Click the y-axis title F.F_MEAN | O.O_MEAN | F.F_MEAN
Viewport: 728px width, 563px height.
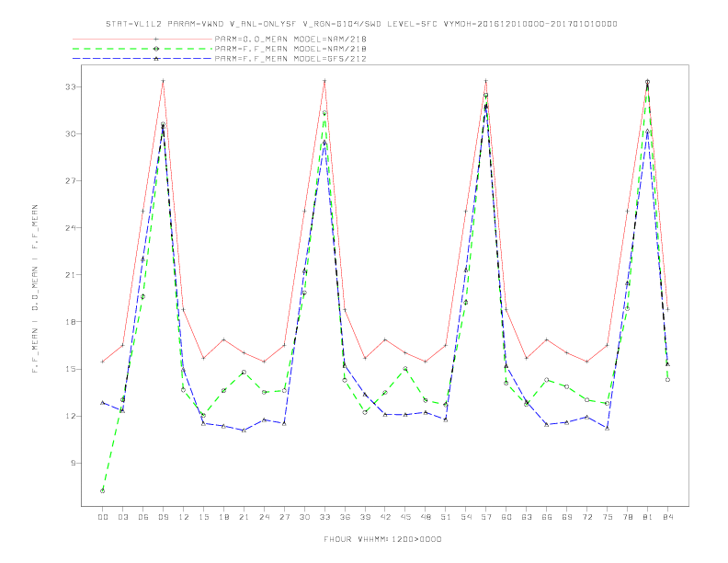click(x=35, y=289)
